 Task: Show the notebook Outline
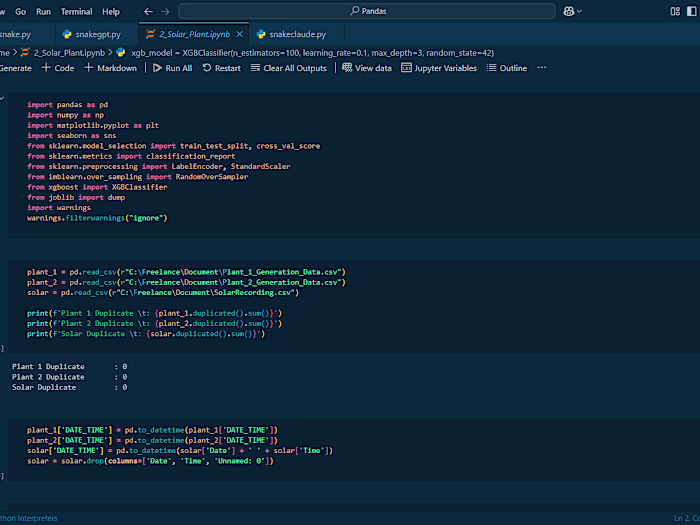pyautogui.click(x=507, y=68)
